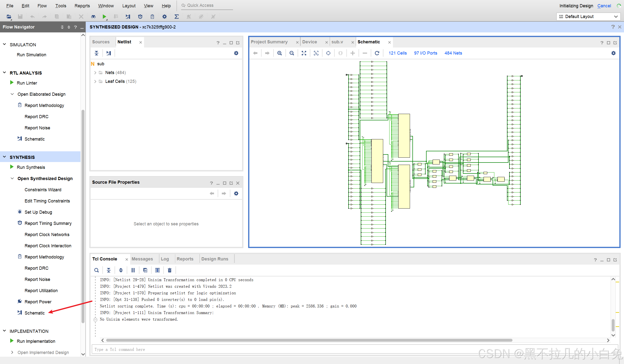Open the Default Layout dropdown

coord(588,17)
